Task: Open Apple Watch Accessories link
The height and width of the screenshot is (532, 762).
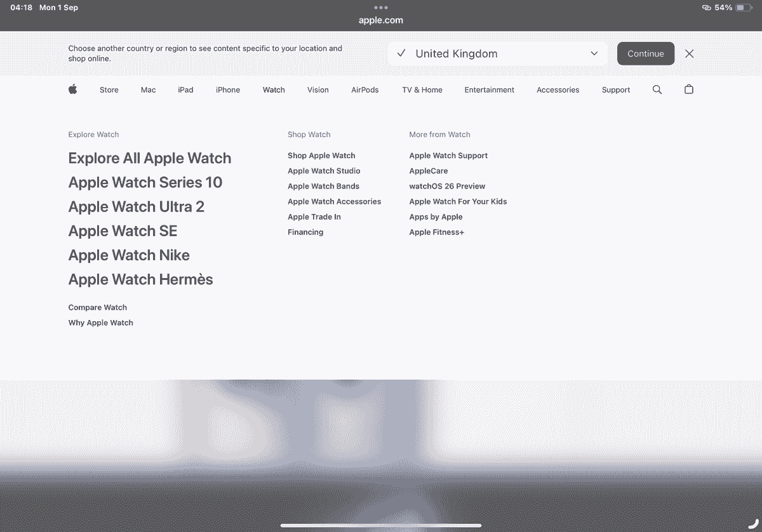Action: pos(335,201)
